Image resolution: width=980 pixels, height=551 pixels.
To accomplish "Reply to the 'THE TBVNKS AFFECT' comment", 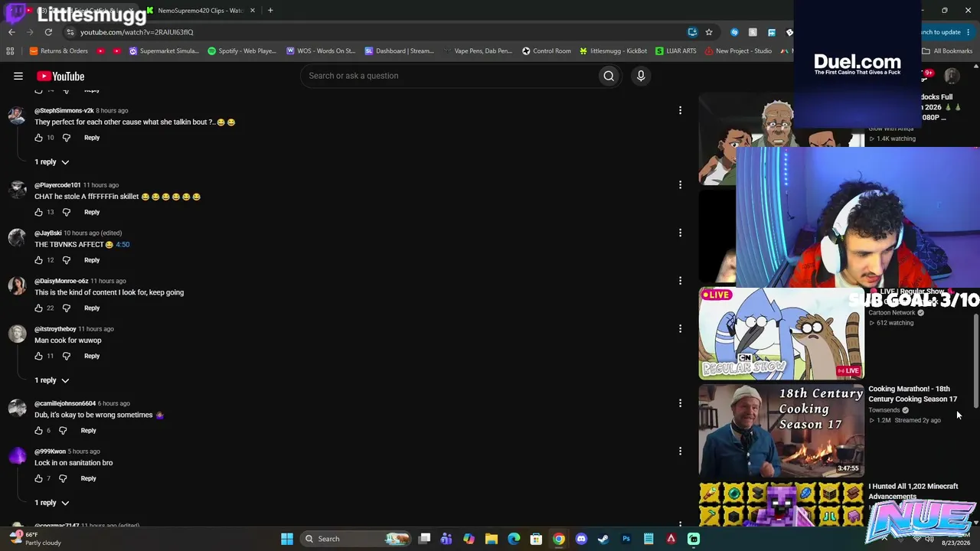I will pos(92,260).
